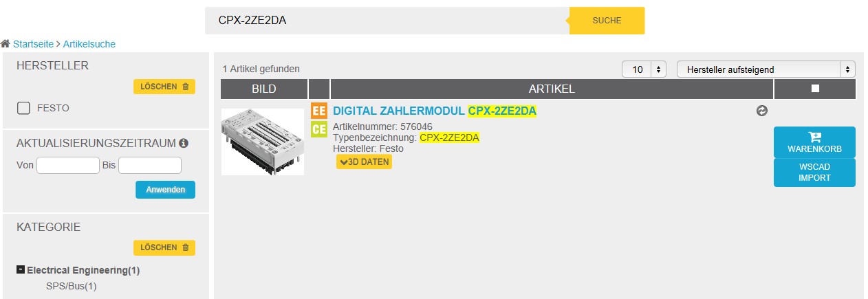Click the WSCAD IMPORT button
This screenshot has height=299, width=868.
(x=814, y=173)
